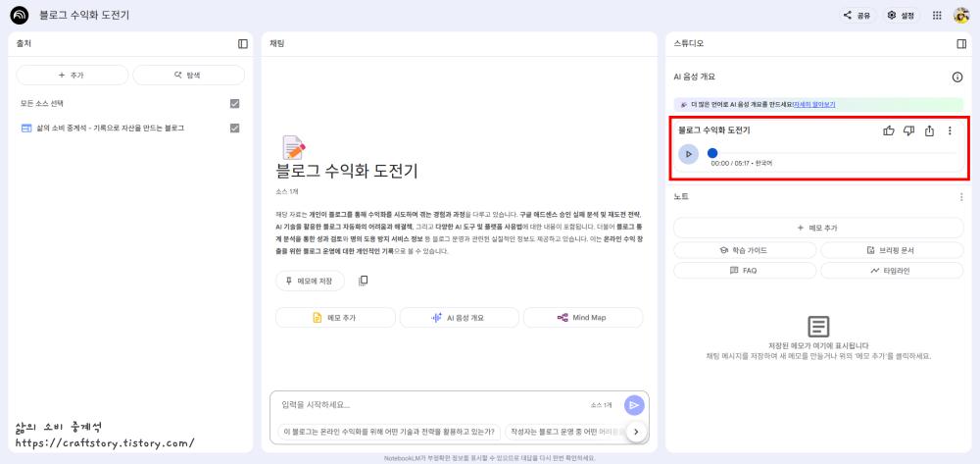Click the AI Audio Overview (AI 음성 개요) chip
Image resolution: width=980 pixels, height=464 pixels.
pos(460,318)
